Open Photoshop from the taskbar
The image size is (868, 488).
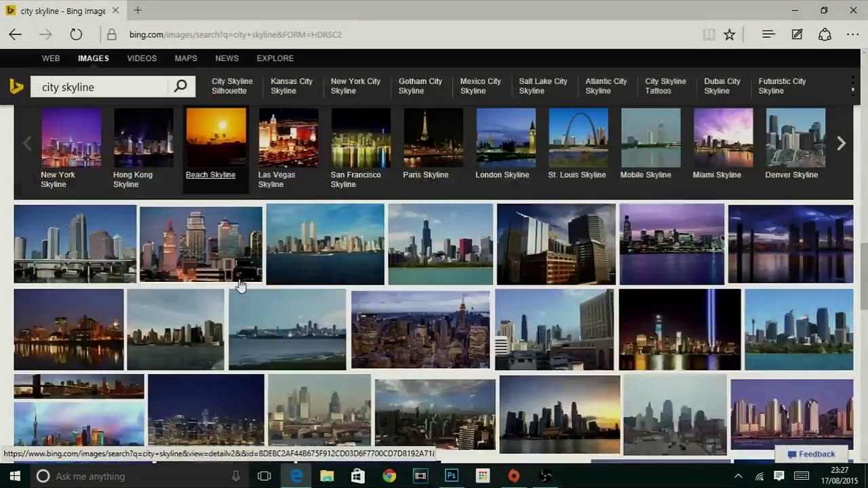(451, 476)
